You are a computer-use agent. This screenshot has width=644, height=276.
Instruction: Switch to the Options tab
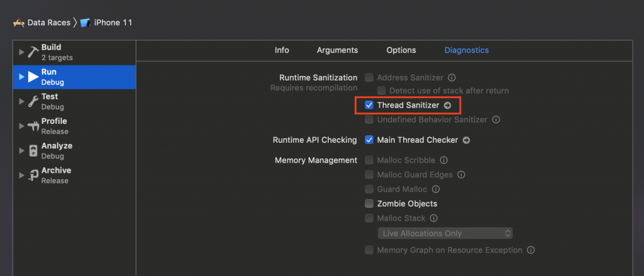(x=401, y=50)
